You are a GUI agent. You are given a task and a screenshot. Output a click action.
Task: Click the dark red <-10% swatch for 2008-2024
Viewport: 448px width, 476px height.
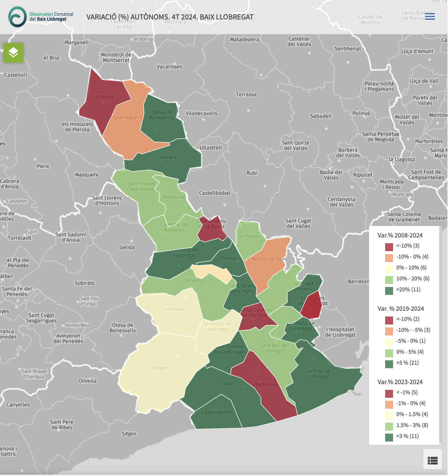[389, 246]
